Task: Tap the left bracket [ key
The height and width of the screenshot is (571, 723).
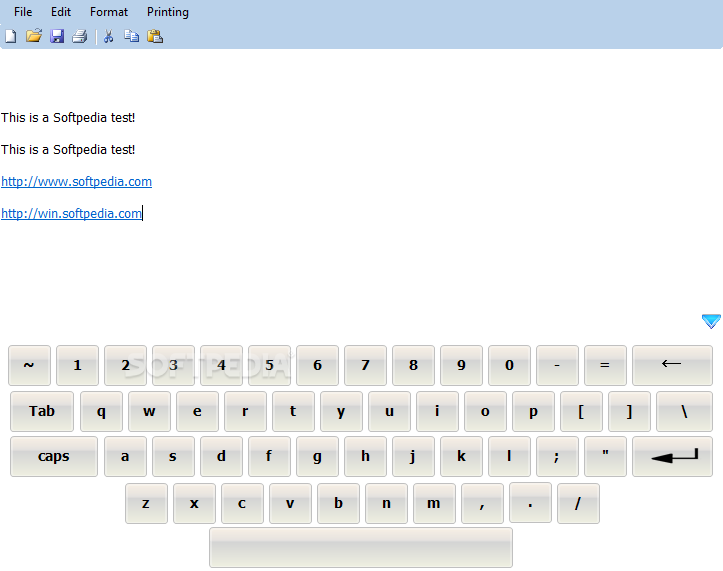Action: (x=581, y=411)
